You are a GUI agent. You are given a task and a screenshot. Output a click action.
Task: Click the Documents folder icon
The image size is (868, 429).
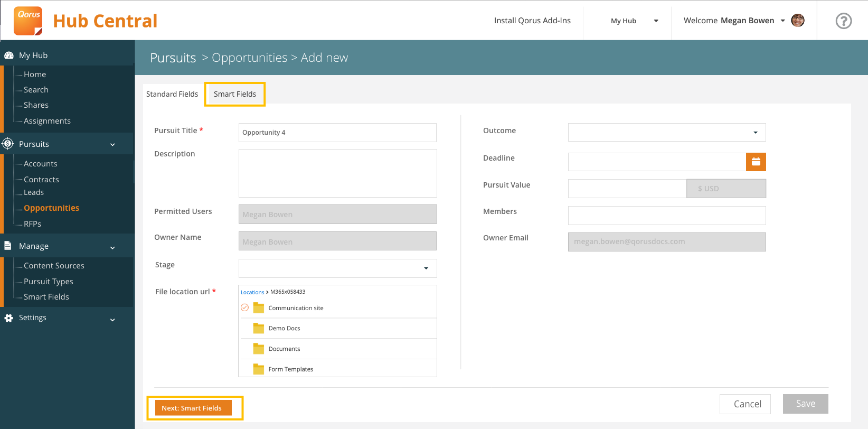pyautogui.click(x=259, y=349)
